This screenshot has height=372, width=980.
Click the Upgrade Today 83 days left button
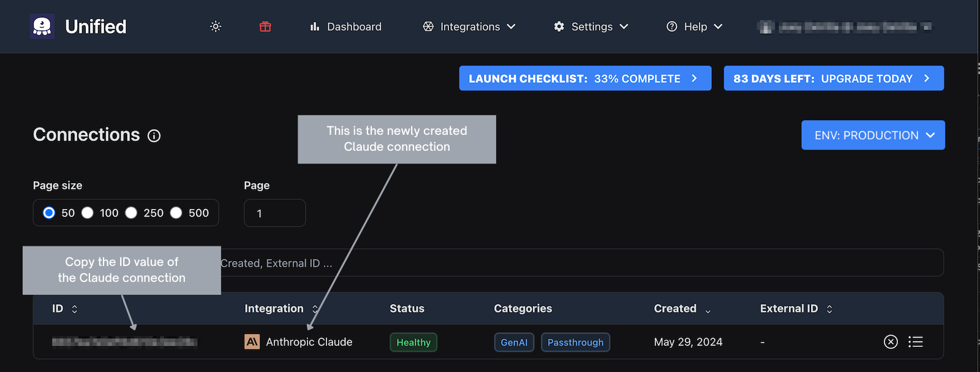(x=833, y=78)
